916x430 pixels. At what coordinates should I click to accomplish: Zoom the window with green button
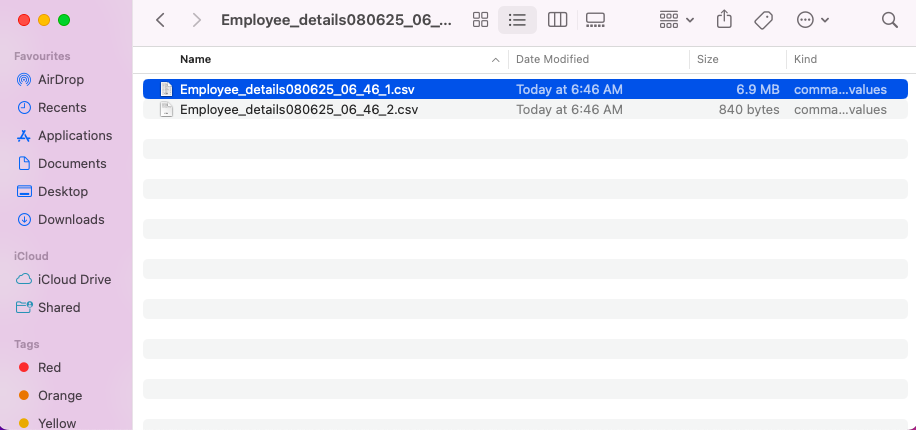64,20
